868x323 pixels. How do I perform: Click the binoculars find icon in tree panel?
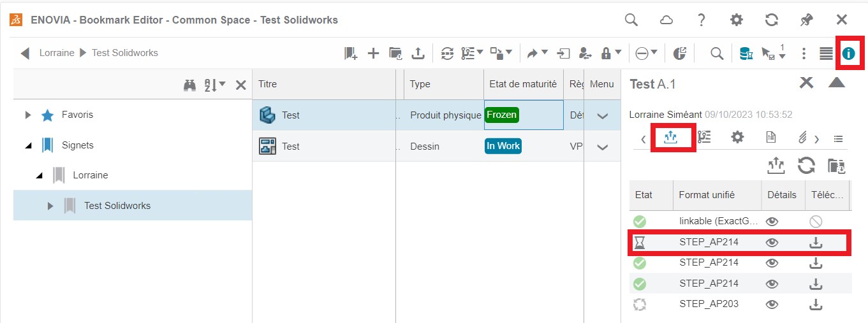[189, 85]
